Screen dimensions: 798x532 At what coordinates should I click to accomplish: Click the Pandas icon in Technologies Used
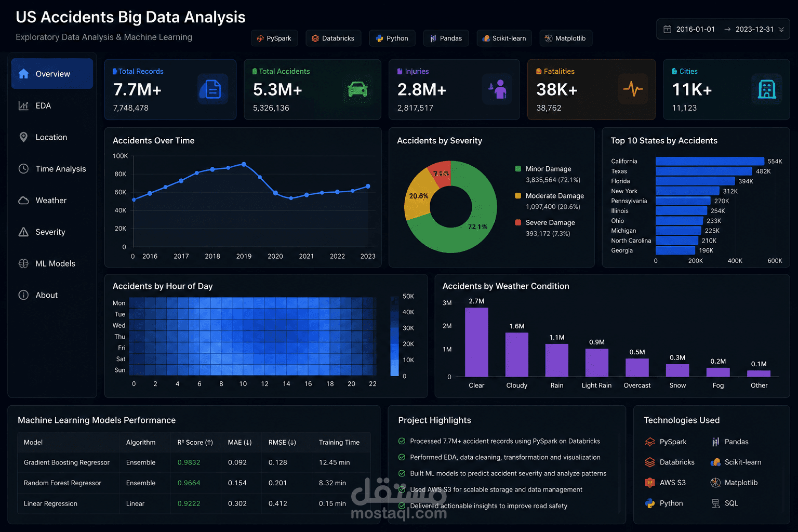pos(715,442)
